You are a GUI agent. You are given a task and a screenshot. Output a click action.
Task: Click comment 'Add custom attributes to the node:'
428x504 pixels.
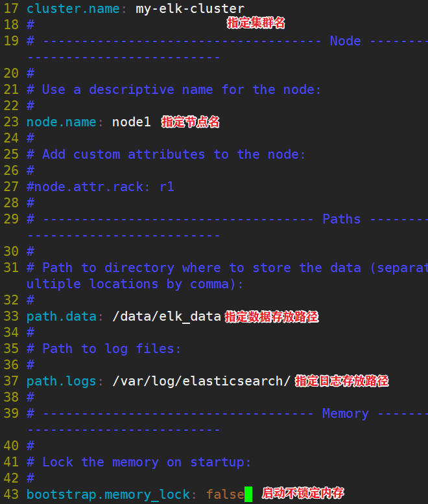(174, 154)
